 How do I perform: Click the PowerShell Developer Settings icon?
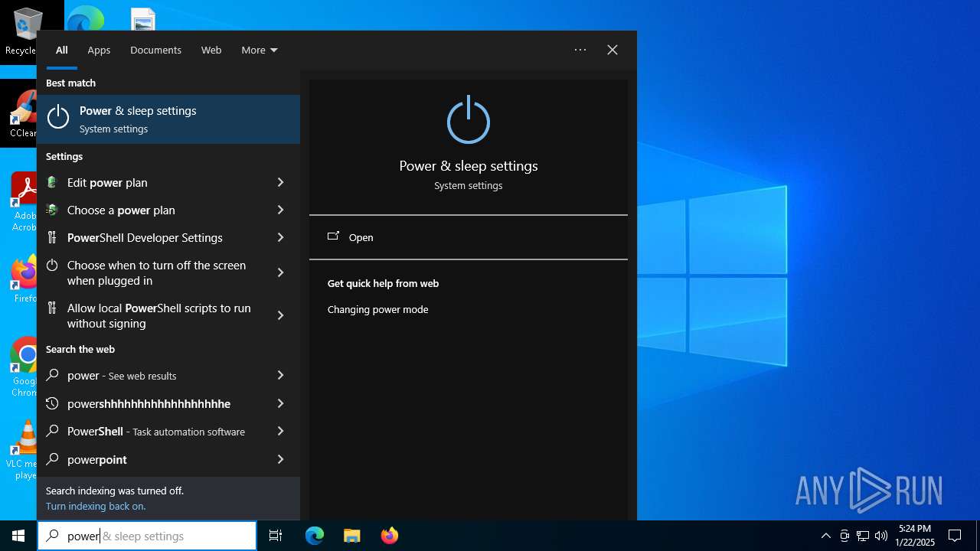tap(52, 237)
